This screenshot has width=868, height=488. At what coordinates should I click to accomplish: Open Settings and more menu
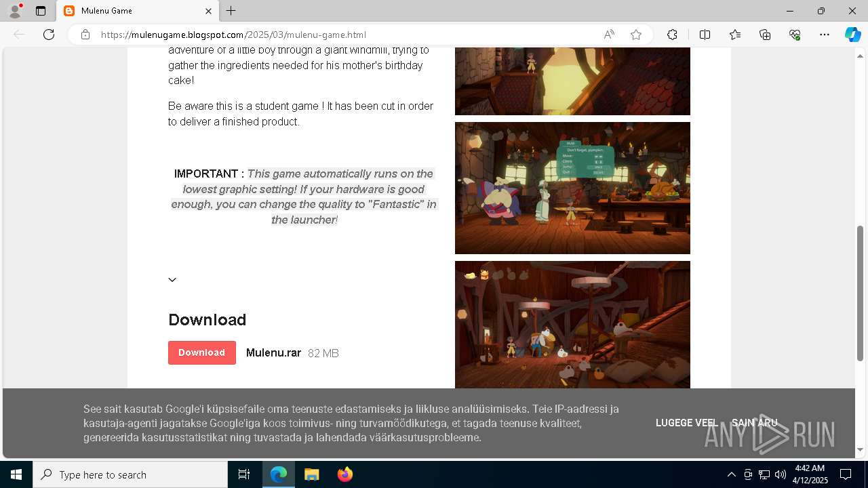click(825, 35)
